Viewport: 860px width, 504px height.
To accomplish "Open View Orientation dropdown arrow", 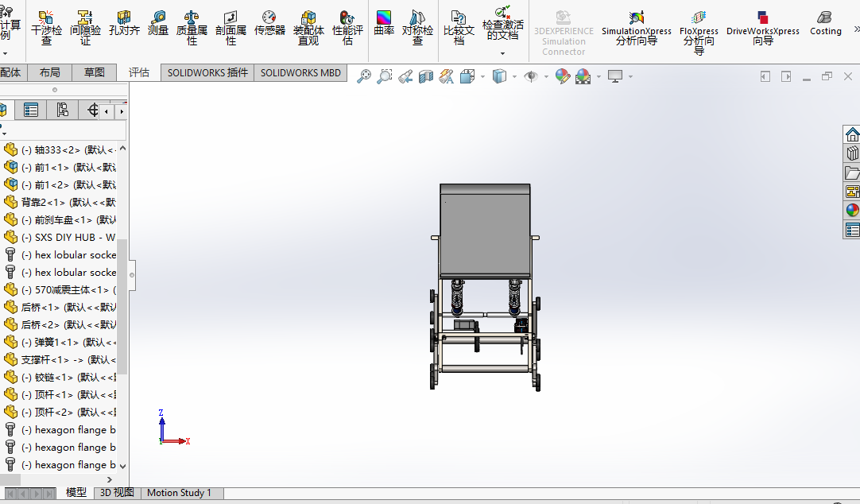I will (x=482, y=77).
